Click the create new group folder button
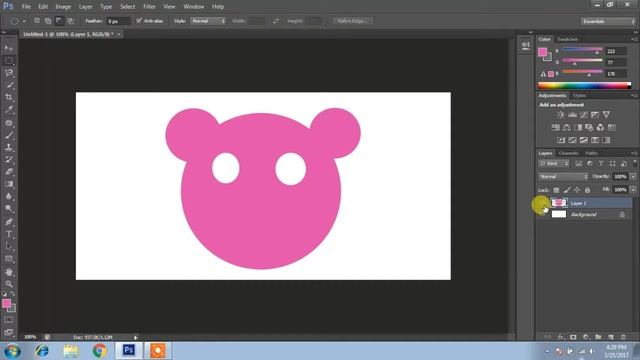640x360 pixels. [598, 337]
